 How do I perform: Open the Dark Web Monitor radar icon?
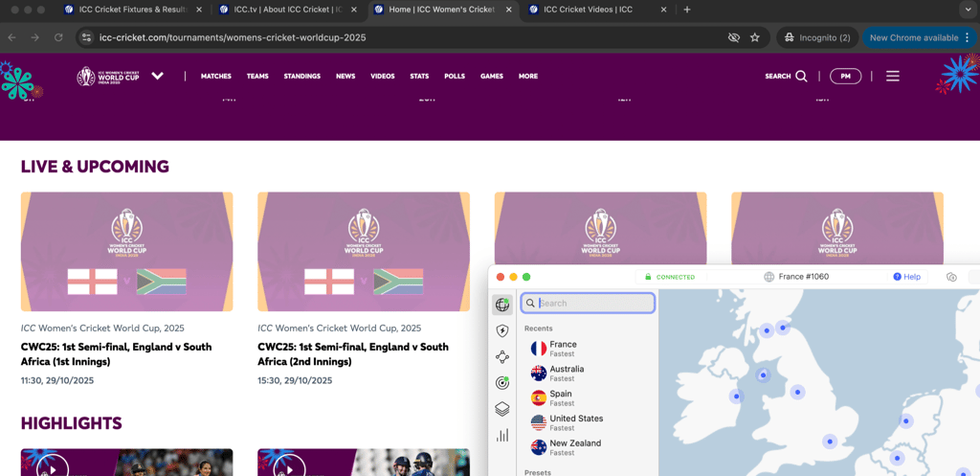point(501,383)
